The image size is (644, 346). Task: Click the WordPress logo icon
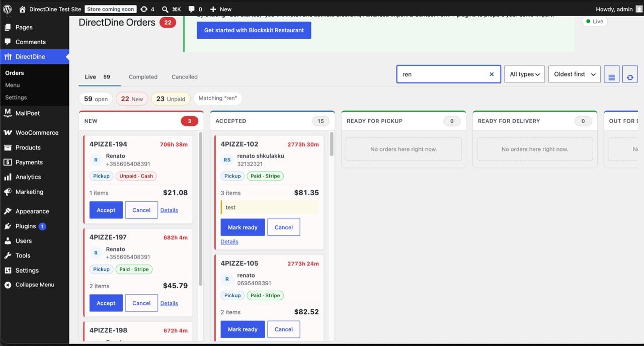pos(8,9)
